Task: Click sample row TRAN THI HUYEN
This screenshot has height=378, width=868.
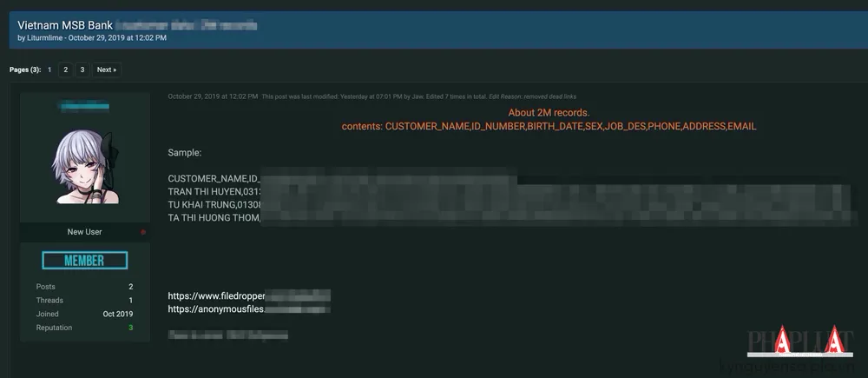Action: click(214, 191)
